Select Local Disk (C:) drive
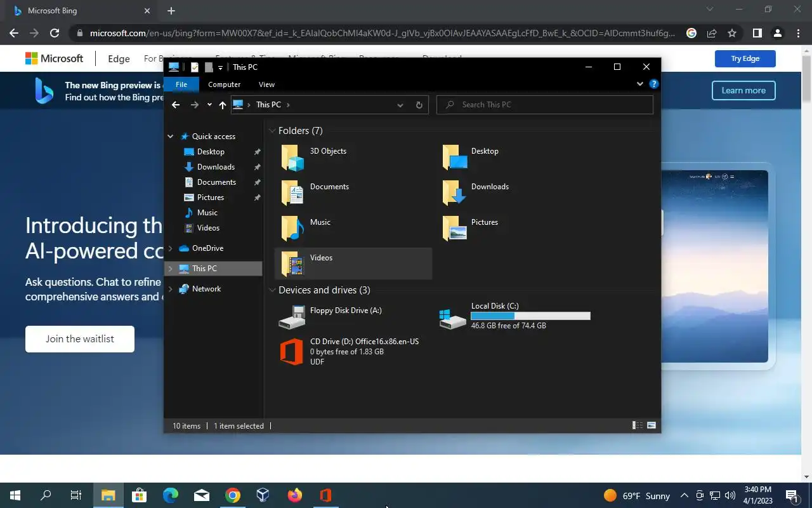 (x=514, y=316)
